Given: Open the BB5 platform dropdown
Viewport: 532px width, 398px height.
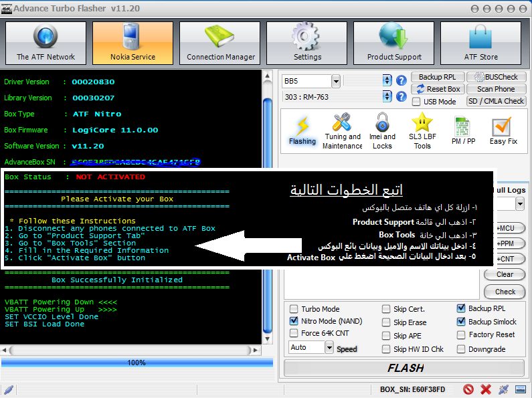Looking at the screenshot, I should click(x=336, y=81).
